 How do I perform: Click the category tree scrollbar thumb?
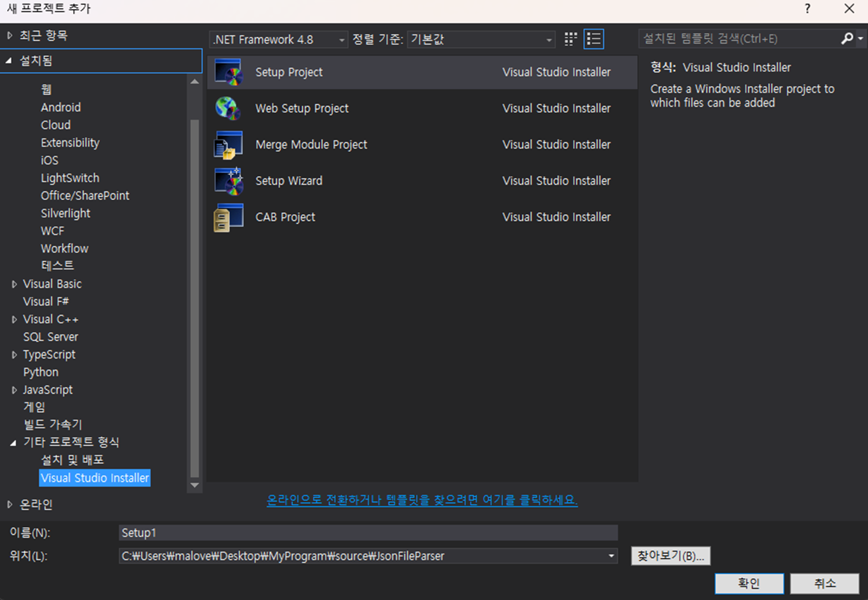[x=194, y=299]
